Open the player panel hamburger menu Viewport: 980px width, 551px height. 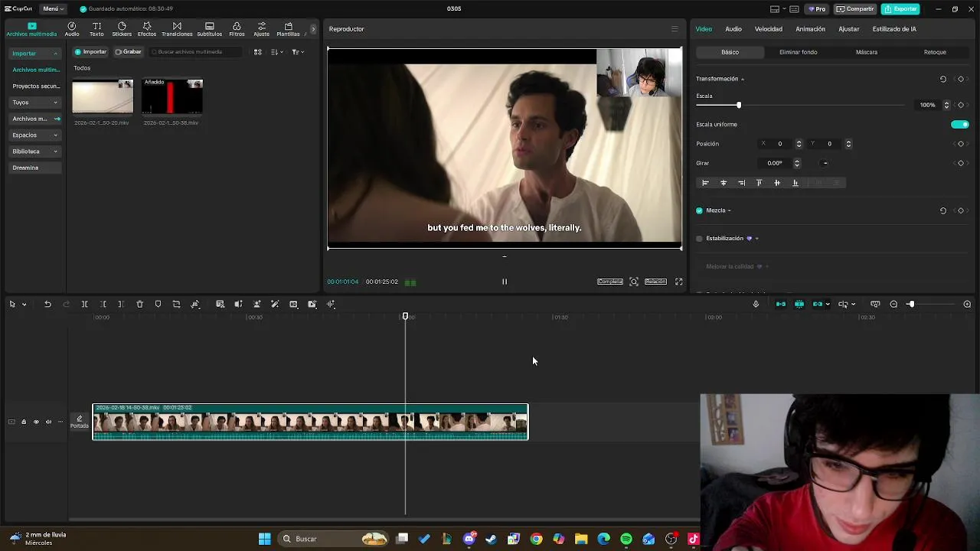pyautogui.click(x=675, y=29)
